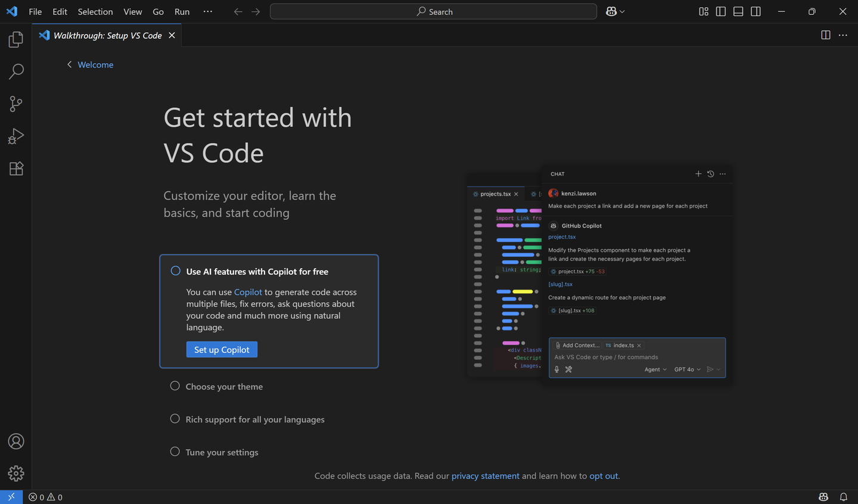
Task: Click the Set up Copilot button
Action: (x=222, y=350)
